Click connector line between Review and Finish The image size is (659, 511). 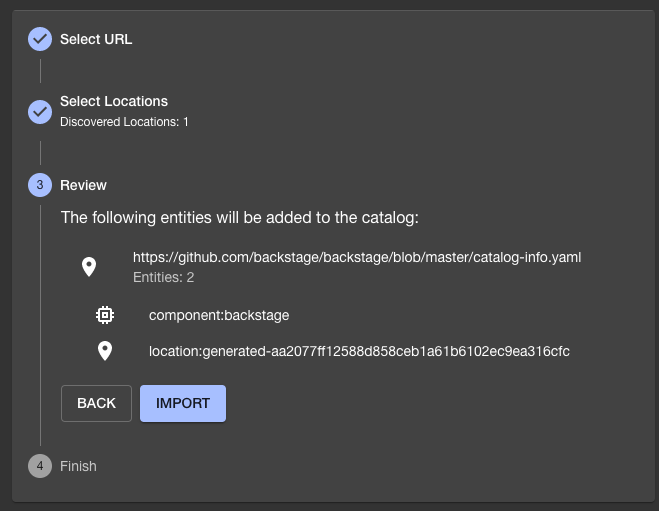click(x=40, y=326)
